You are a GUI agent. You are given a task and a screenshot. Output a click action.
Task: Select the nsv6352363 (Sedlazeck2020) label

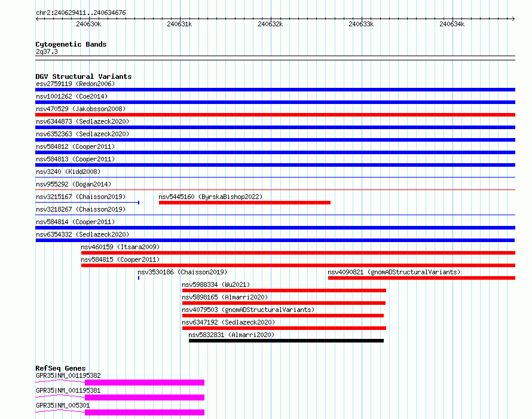point(82,134)
